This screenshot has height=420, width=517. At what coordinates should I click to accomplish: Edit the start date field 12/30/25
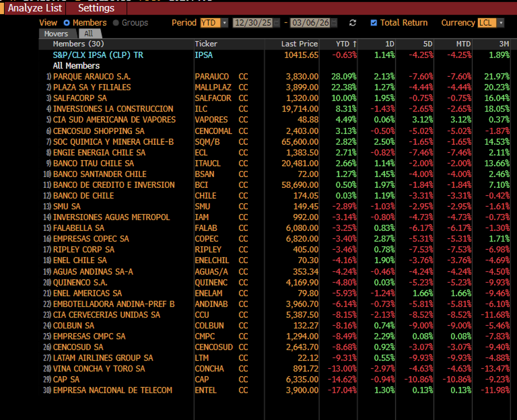coord(253,23)
